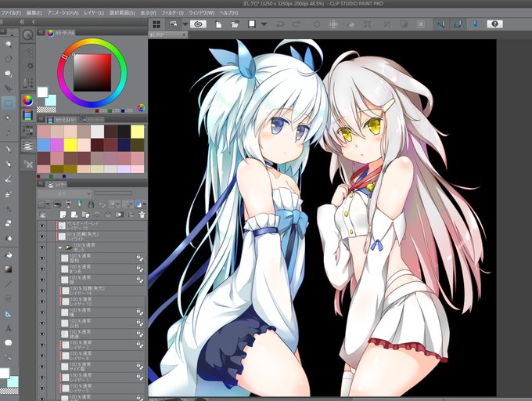Viewport: 532px width, 401px height.
Task: Select the magnifier zoom tool in the toolbox
Action: click(9, 44)
